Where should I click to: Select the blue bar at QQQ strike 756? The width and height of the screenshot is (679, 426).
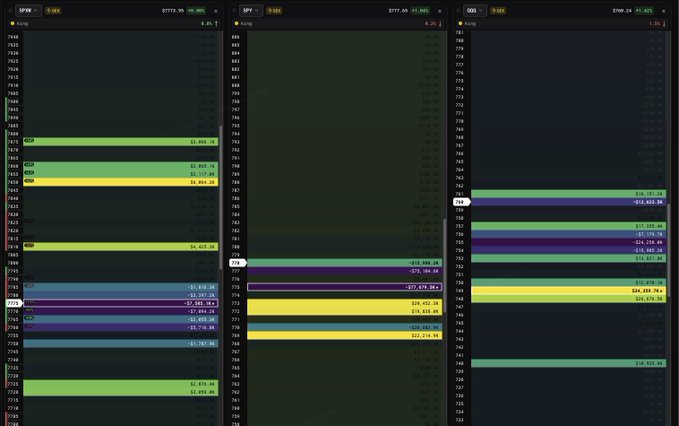pos(569,234)
